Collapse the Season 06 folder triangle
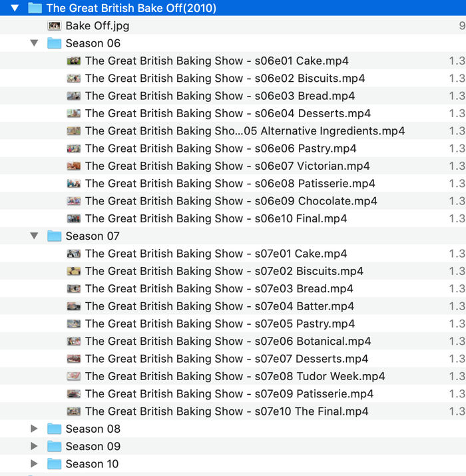The width and height of the screenshot is (466, 476). click(35, 43)
